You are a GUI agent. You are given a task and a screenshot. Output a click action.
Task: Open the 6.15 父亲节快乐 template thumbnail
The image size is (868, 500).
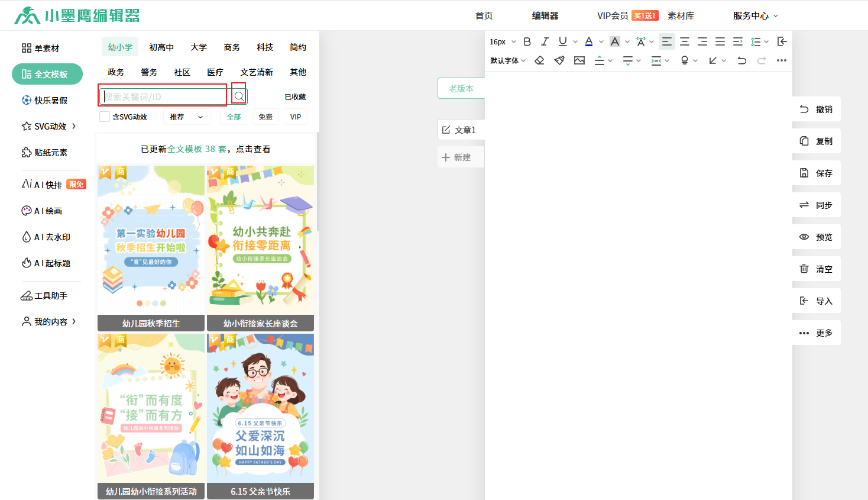(x=260, y=416)
